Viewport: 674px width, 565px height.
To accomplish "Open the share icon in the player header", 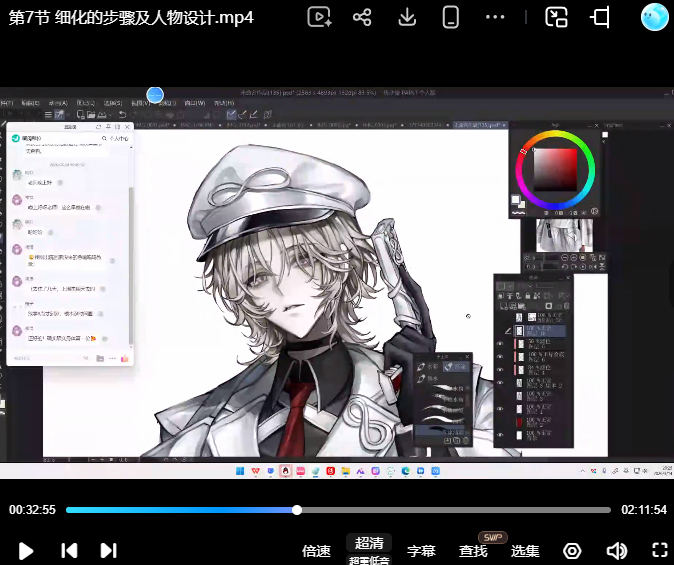I will 362,18.
